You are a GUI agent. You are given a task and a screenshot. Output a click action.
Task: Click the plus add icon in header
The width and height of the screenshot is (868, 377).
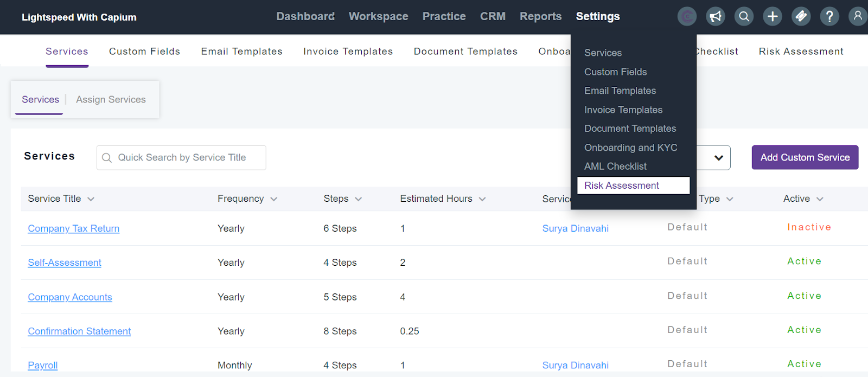point(773,16)
